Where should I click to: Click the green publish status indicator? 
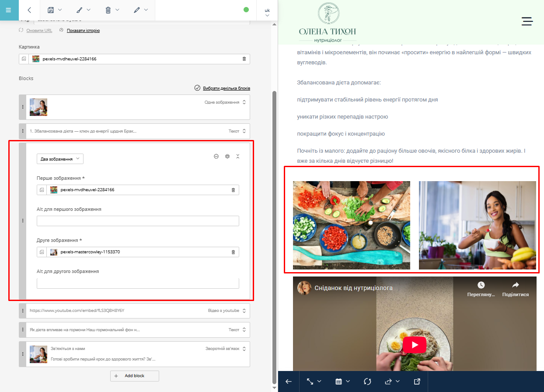pos(246,10)
